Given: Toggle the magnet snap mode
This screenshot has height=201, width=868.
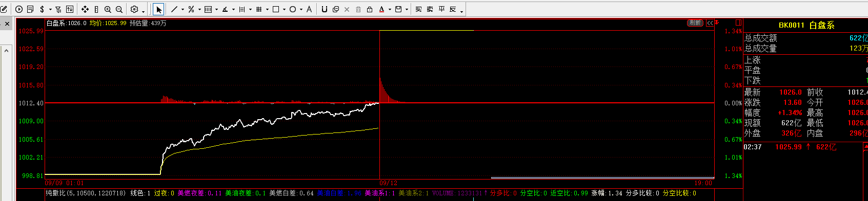Looking at the screenshot, I should [x=324, y=9].
